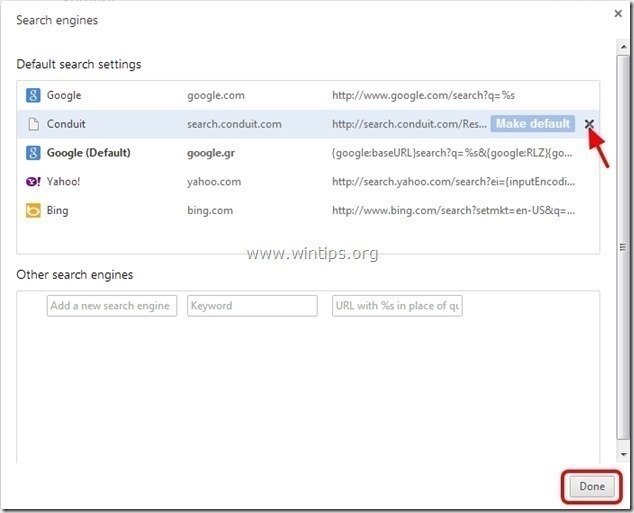Click the Bing search URL text
634x513 pixels.
coord(453,211)
